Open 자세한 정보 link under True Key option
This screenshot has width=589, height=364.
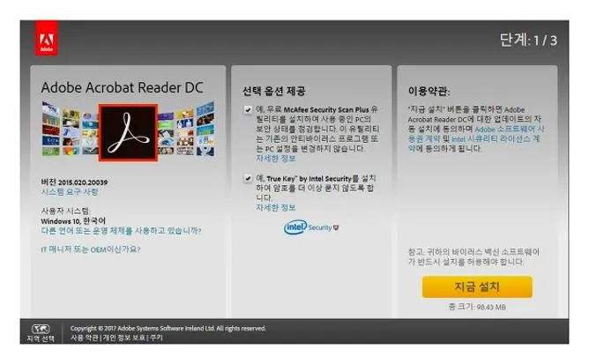(276, 208)
